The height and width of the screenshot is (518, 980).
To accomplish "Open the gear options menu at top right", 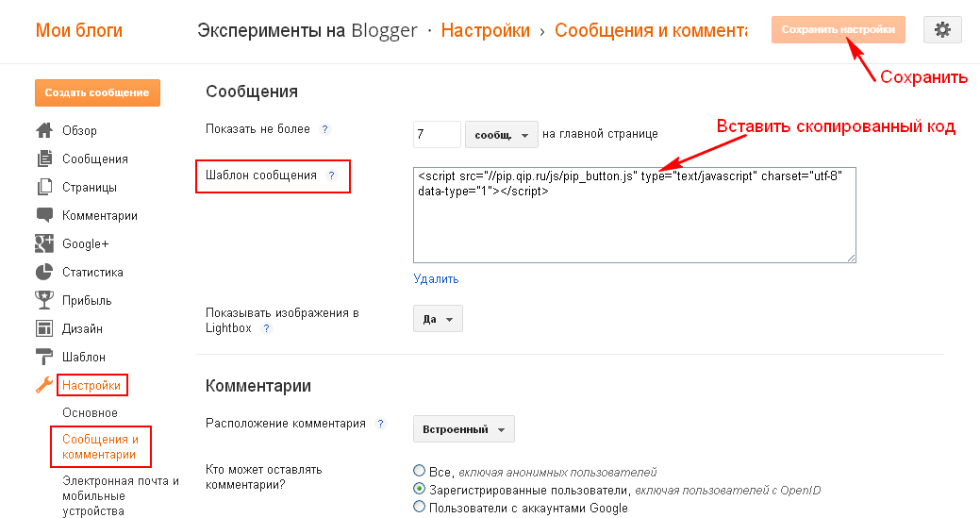I will click(x=942, y=29).
